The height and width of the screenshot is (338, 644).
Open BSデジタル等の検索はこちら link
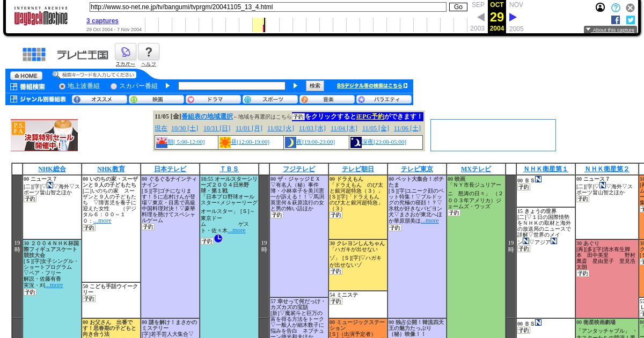[x=372, y=85]
